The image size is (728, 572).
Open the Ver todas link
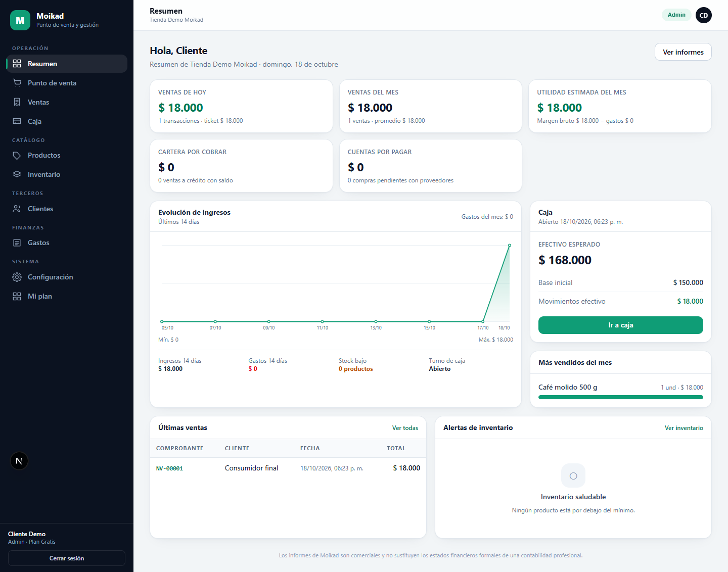pos(405,428)
